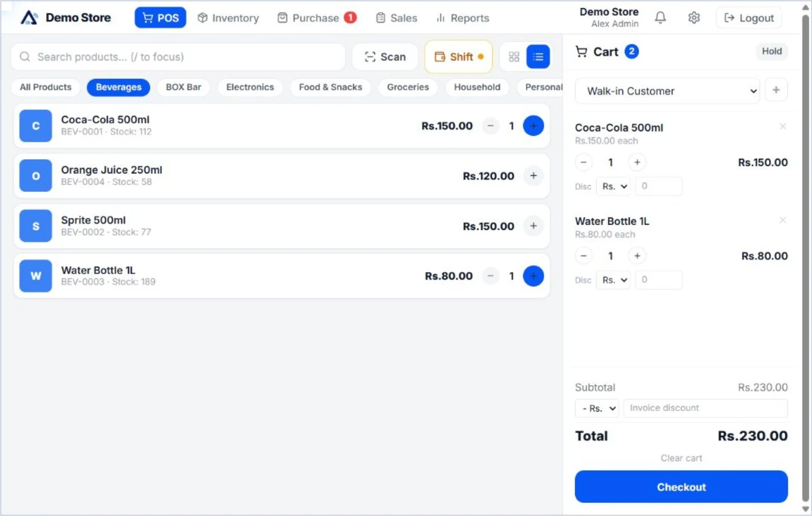
Task: Open the Shift button
Action: pos(458,56)
